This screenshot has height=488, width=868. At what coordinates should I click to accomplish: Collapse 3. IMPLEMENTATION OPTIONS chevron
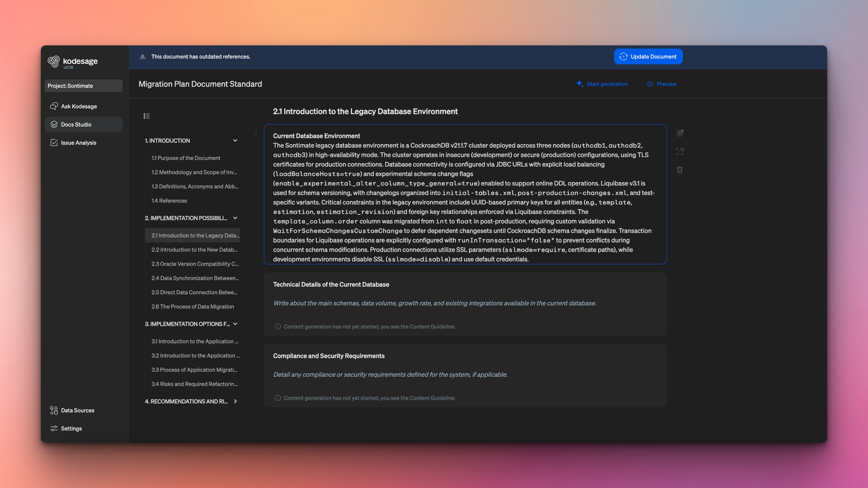235,324
